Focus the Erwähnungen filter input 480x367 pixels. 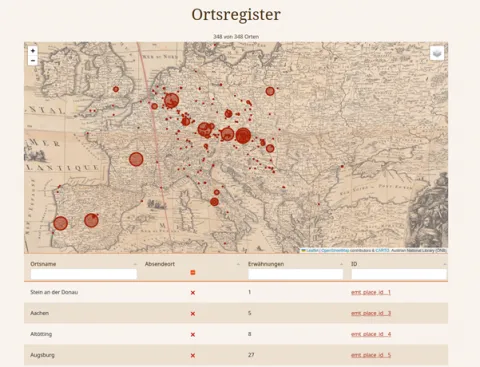pos(295,274)
